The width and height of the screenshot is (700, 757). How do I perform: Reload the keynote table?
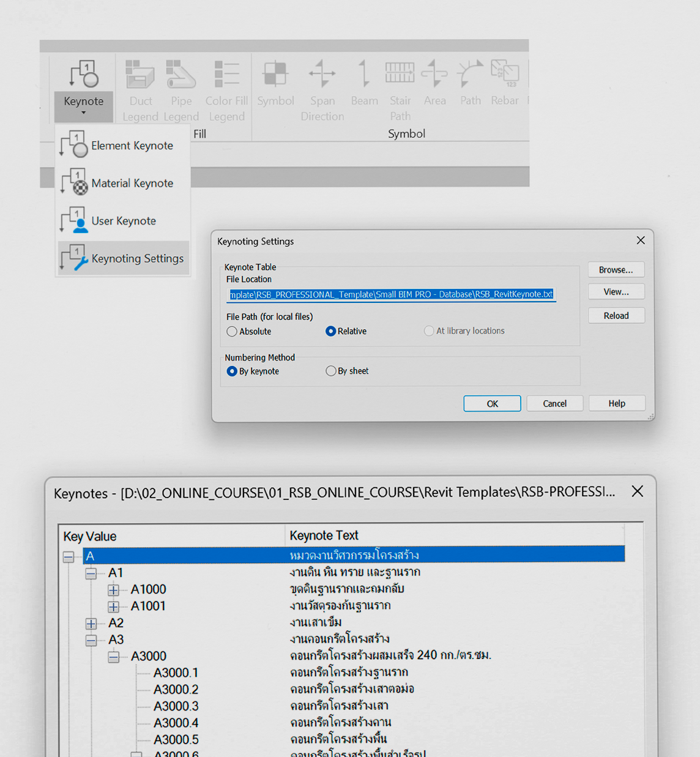[616, 315]
